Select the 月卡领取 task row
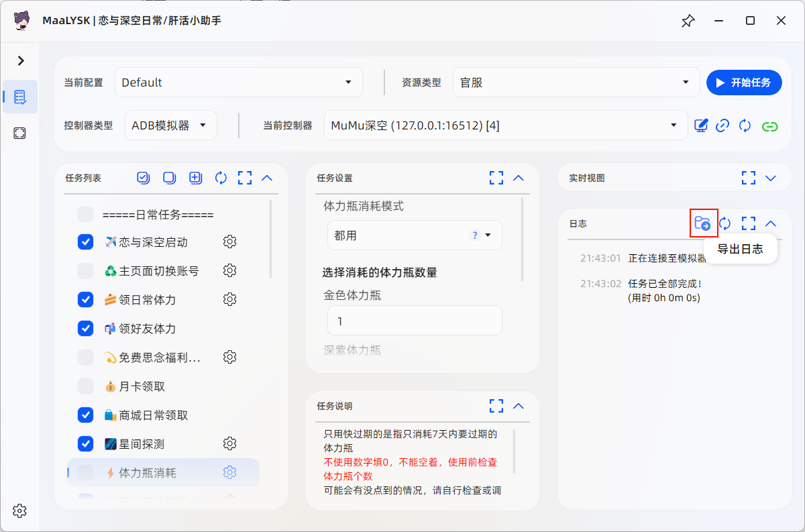Screen dimensions: 805x532 [x=163, y=386]
